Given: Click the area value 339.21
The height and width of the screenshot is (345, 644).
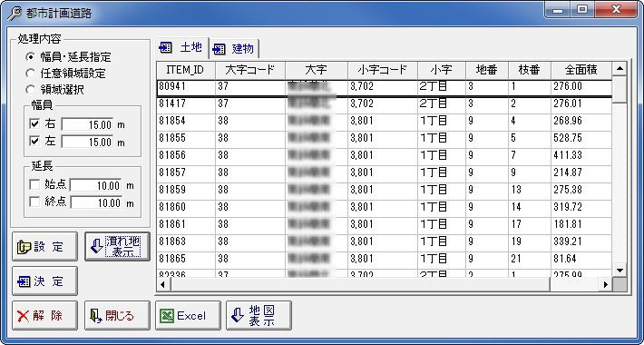Looking at the screenshot, I should (x=568, y=241).
